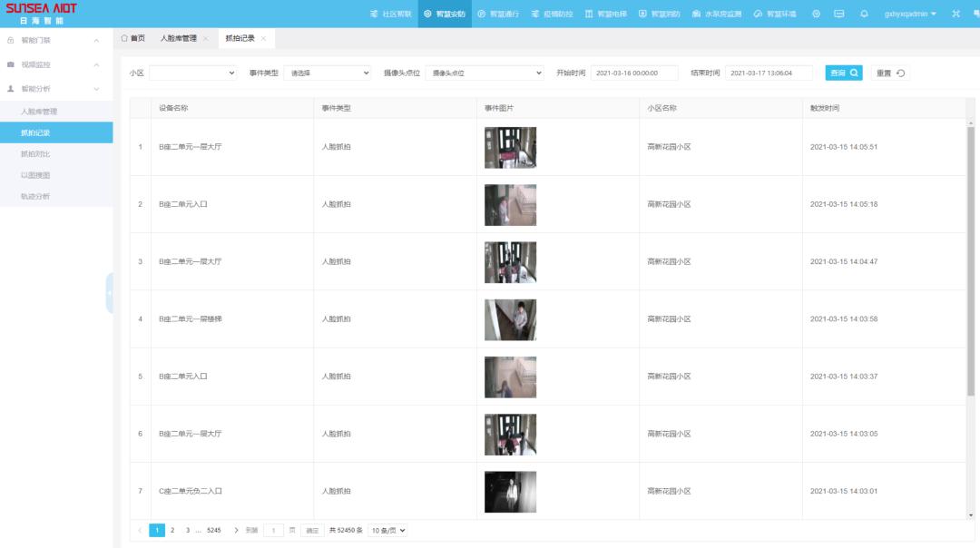Click the 重置 reset button
The height and width of the screenshot is (548, 980).
(x=890, y=73)
